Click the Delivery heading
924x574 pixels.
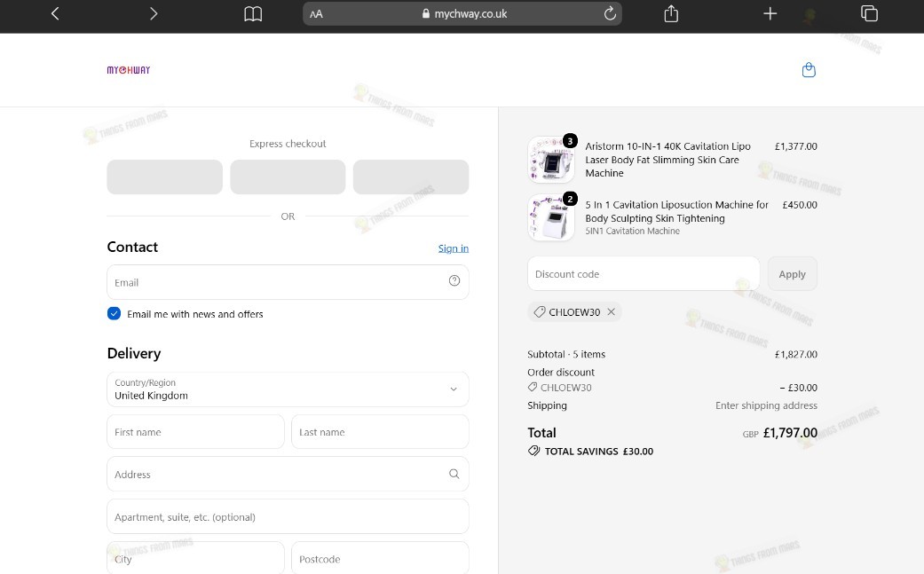coord(134,353)
